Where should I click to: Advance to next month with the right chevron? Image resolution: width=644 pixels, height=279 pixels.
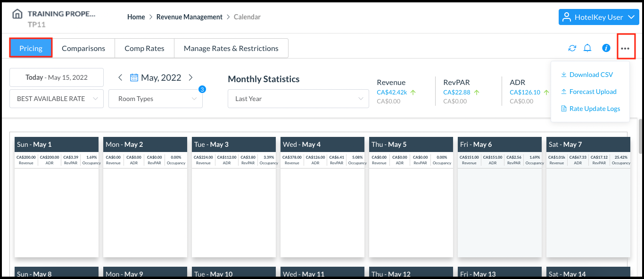click(190, 77)
